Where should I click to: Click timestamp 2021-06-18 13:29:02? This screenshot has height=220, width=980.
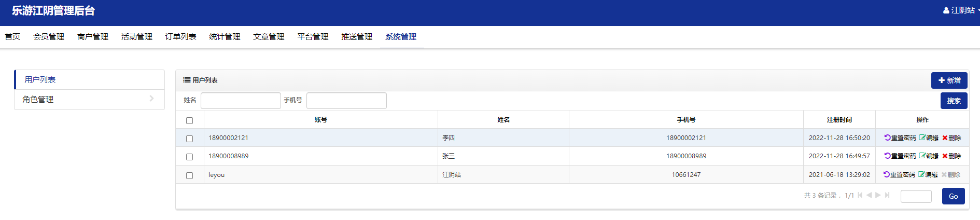point(839,175)
